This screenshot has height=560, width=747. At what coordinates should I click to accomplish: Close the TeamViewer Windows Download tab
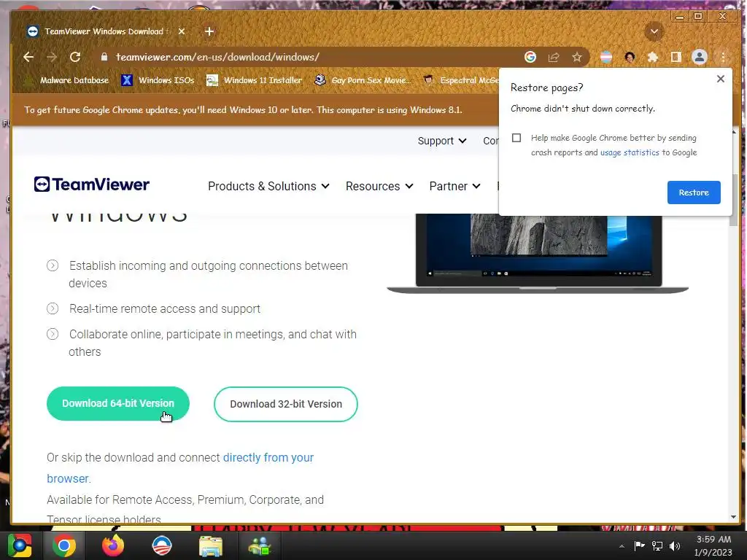tap(182, 31)
